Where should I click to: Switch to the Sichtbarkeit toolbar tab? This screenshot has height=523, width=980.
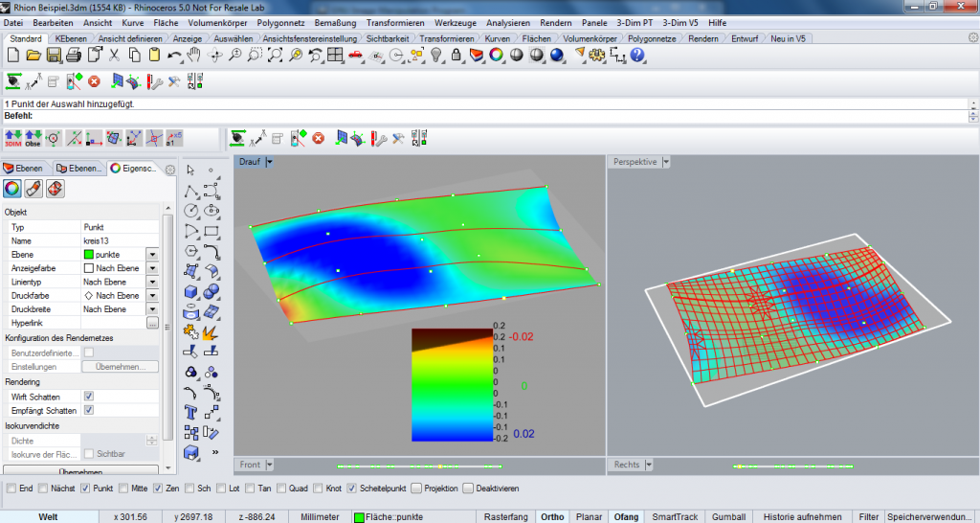tap(388, 38)
